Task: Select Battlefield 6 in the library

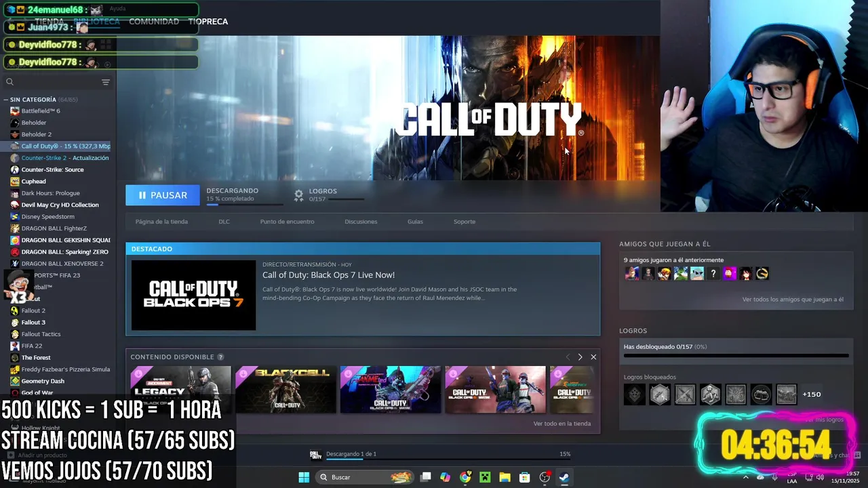Action: 41,110
